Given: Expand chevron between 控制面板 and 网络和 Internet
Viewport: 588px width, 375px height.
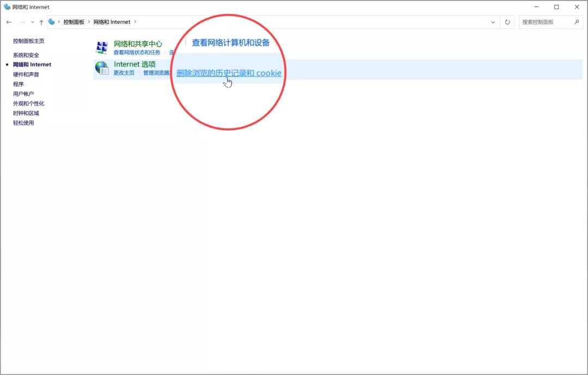Looking at the screenshot, I should [x=89, y=22].
